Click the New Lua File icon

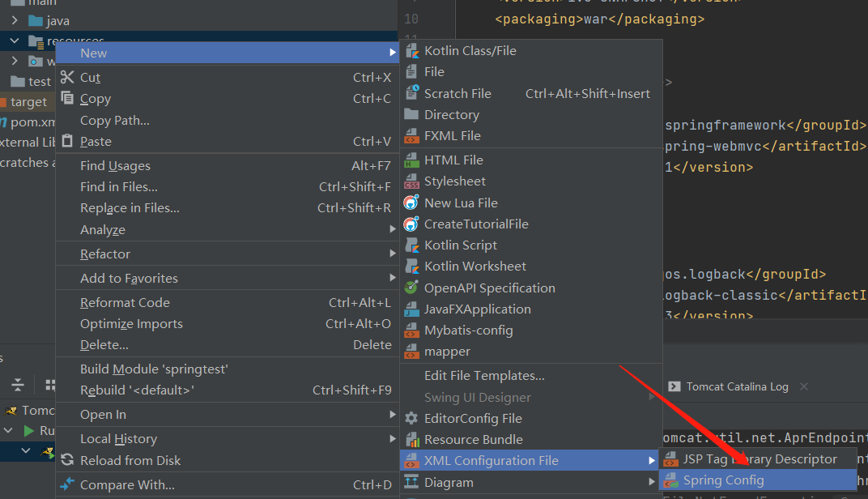411,203
